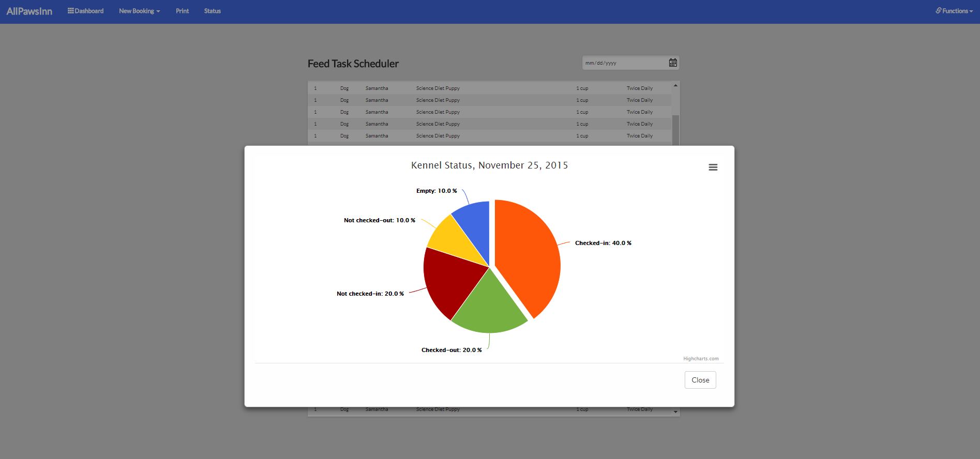Click the scroll up arrow of feed list

[675, 85]
